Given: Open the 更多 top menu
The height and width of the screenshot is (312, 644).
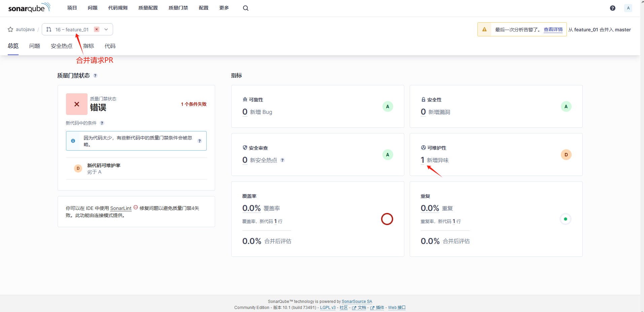Looking at the screenshot, I should tap(224, 8).
